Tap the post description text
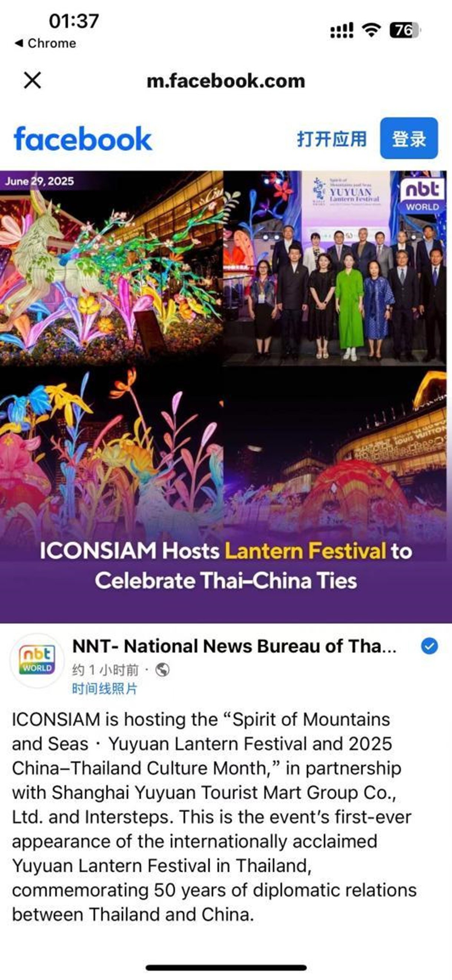 point(214,817)
